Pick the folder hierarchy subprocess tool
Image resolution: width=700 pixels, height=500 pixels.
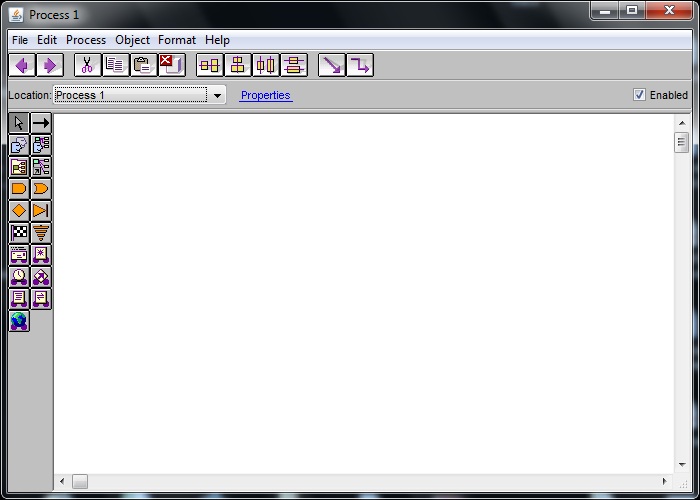point(19,167)
